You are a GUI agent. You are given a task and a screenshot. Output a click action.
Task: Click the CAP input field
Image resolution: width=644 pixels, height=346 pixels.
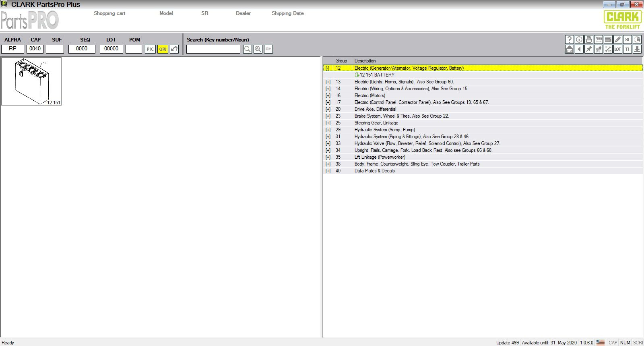(35, 49)
